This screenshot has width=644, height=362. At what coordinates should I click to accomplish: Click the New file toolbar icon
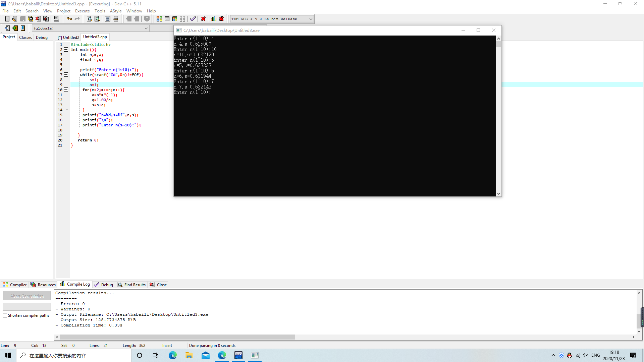click(x=7, y=19)
